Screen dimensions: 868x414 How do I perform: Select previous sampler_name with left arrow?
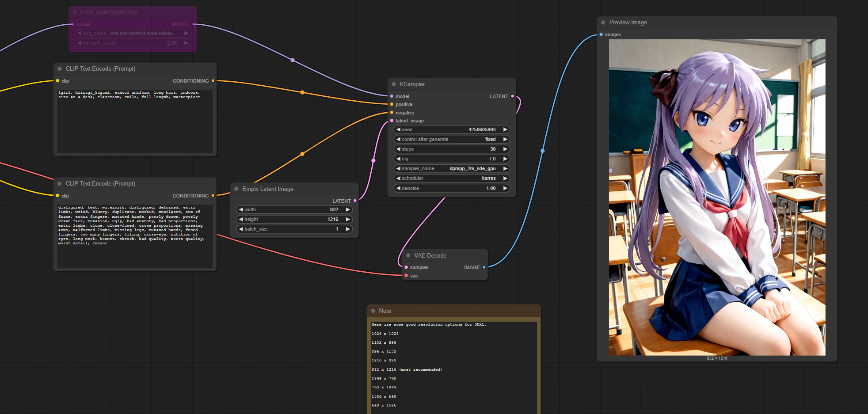pos(398,168)
